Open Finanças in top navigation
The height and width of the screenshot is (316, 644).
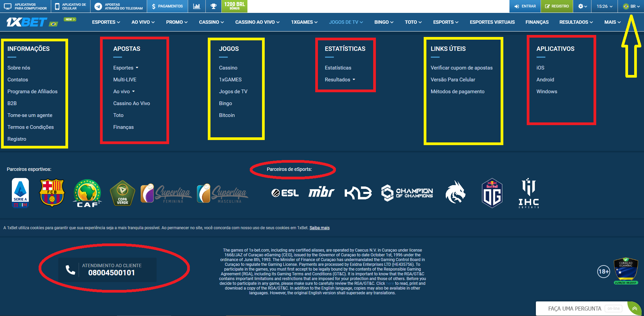point(537,22)
